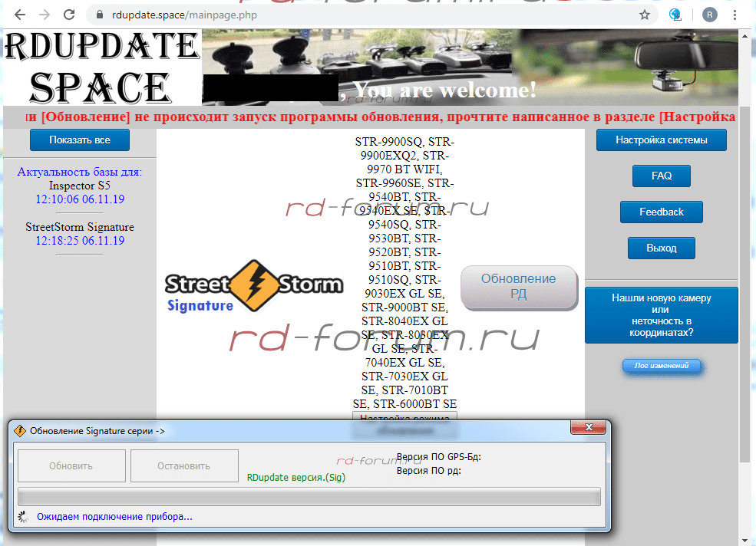Click the loading spinner icon in the dialog
Viewport: 756px width, 546px height.
pyautogui.click(x=23, y=517)
